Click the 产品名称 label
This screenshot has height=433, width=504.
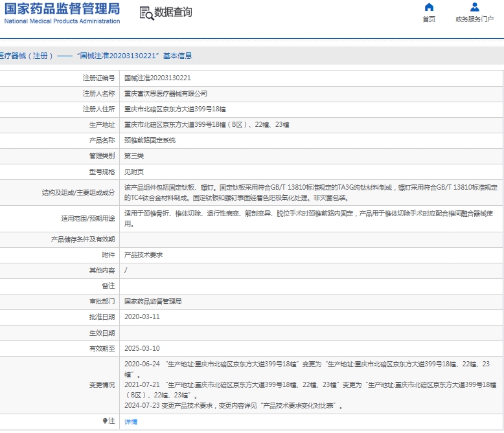pyautogui.click(x=102, y=140)
